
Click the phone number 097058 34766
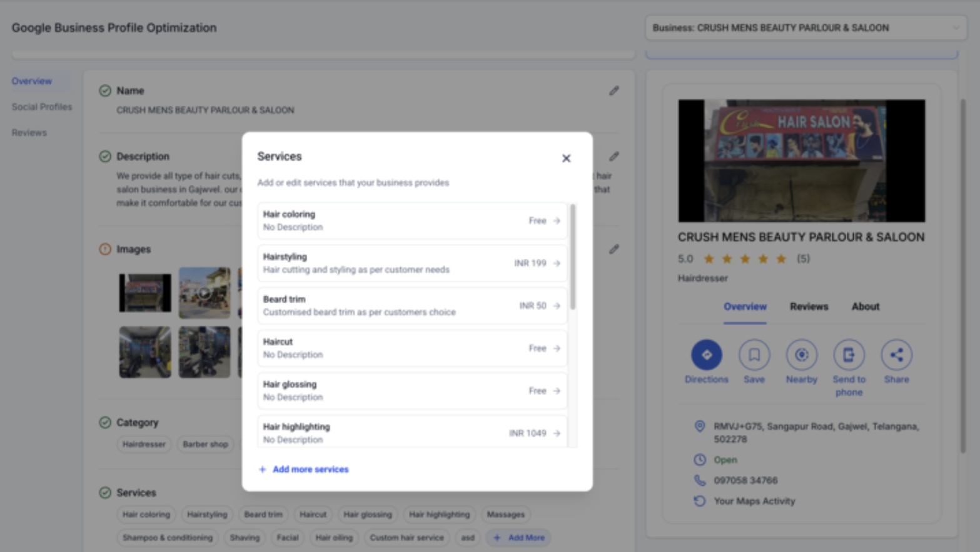[x=745, y=481]
